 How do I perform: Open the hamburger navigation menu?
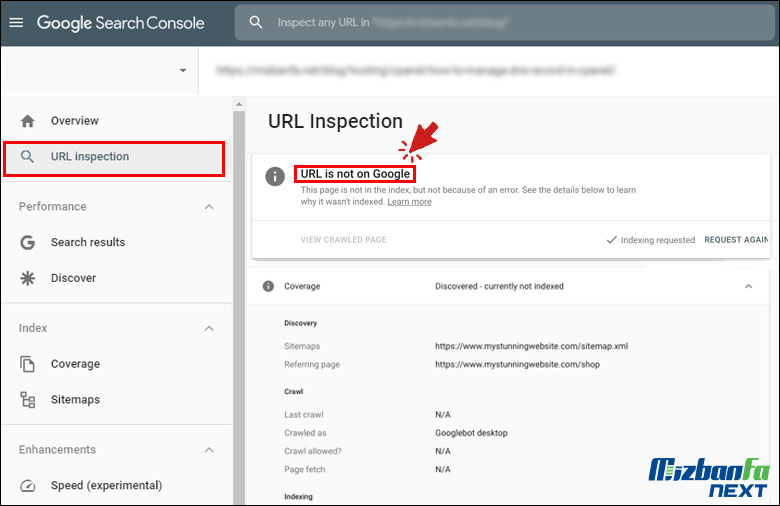[16, 22]
